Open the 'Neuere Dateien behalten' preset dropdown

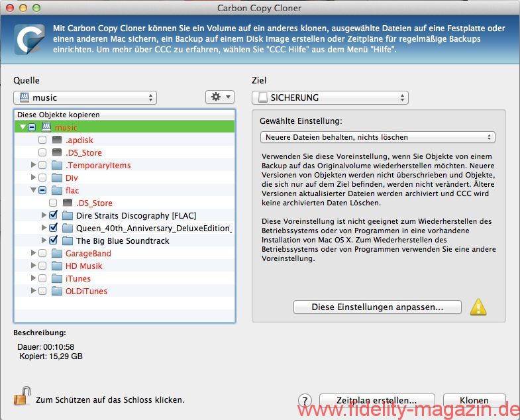tap(378, 137)
